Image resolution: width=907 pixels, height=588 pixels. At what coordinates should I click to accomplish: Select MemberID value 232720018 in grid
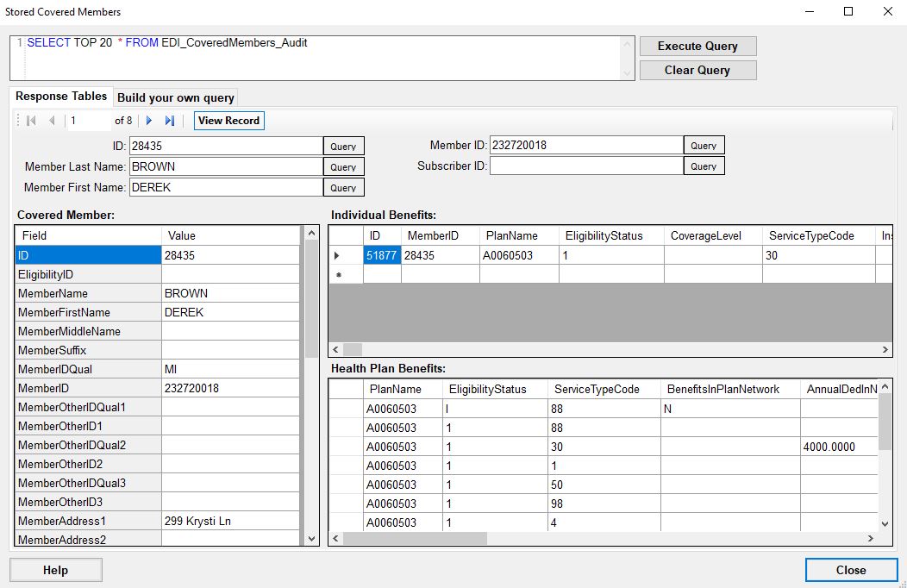tap(230, 388)
